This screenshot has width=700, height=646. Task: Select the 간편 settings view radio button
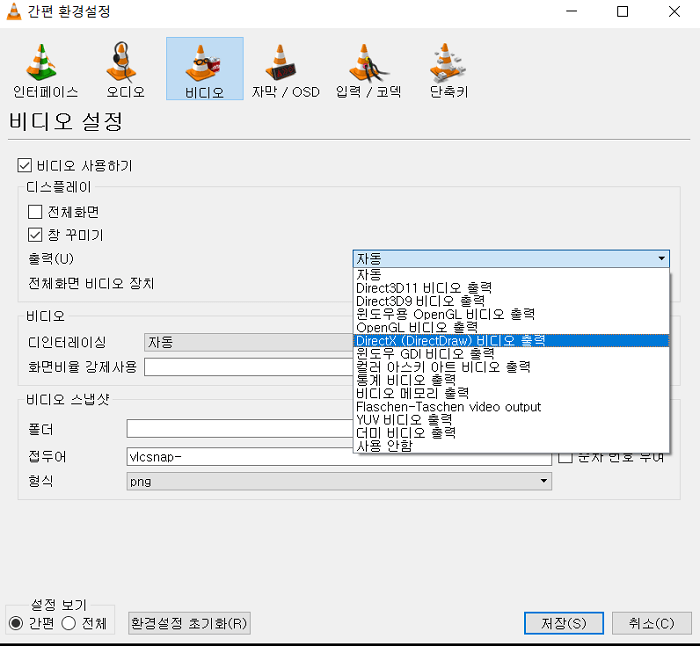coord(16,623)
